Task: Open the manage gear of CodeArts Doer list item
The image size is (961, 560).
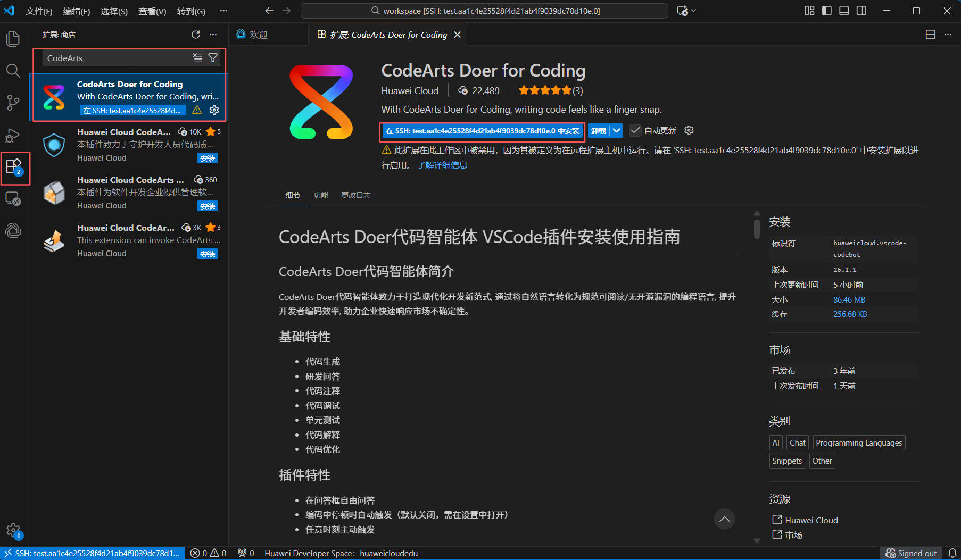Action: pos(214,110)
